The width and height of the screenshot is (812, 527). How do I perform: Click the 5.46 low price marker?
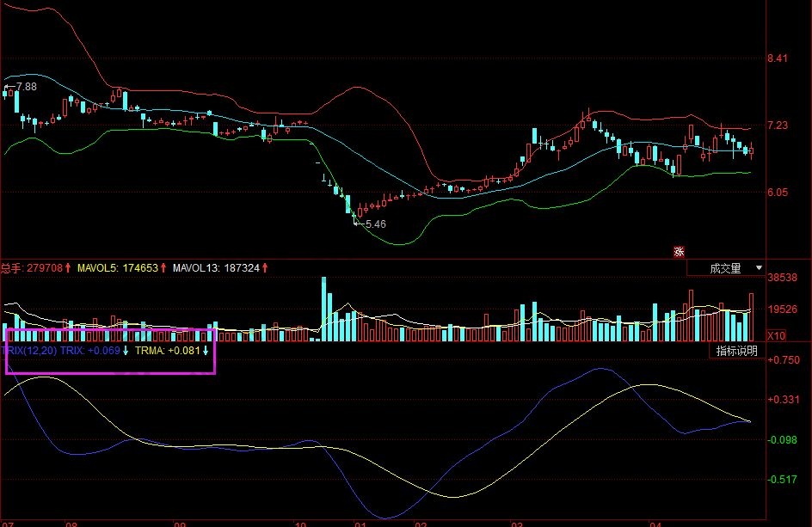(375, 224)
